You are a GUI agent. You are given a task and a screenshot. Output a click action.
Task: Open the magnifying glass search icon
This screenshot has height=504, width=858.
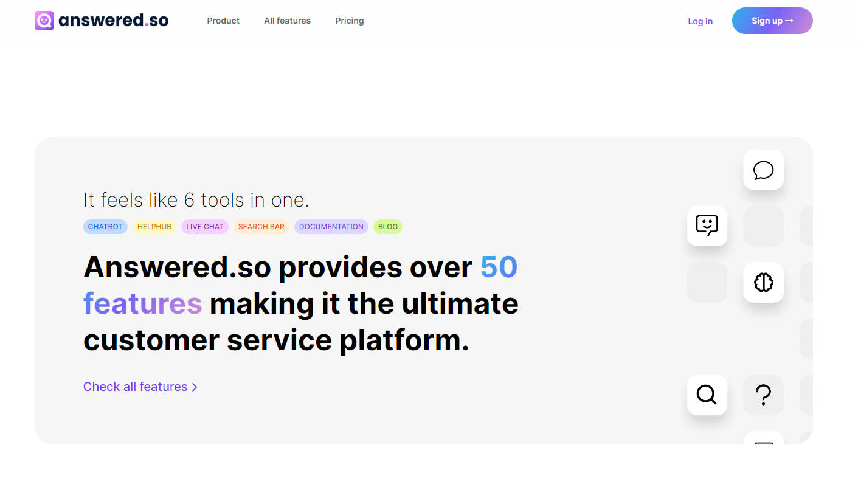[707, 395]
